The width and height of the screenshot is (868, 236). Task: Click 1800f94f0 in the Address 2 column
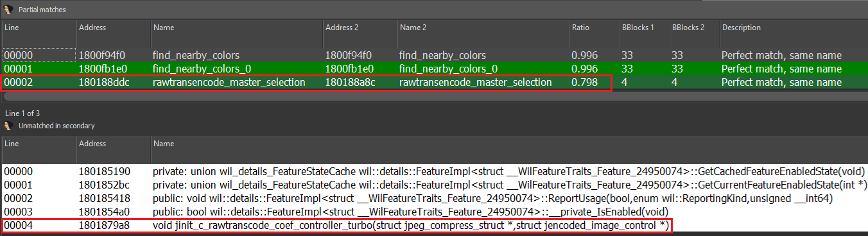tap(349, 55)
